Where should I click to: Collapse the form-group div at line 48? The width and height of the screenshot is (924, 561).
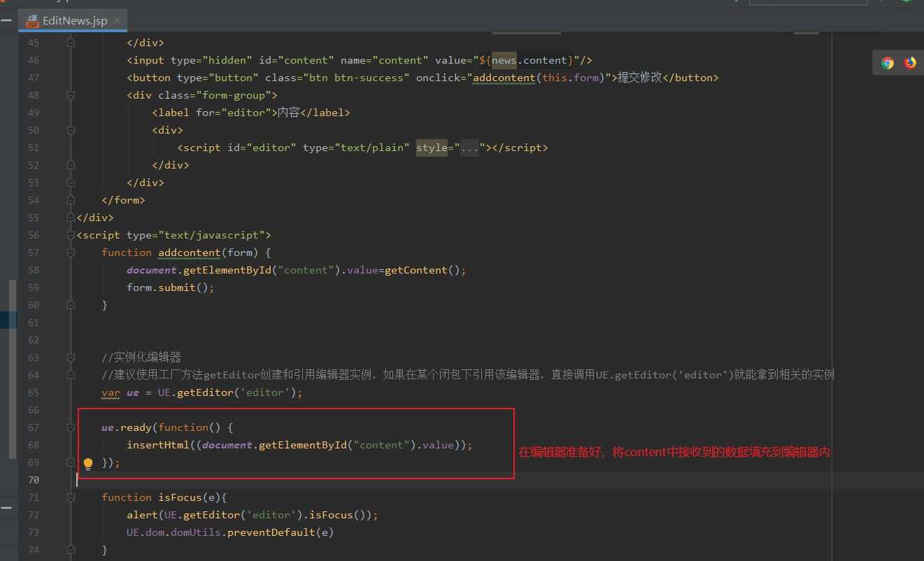click(71, 95)
